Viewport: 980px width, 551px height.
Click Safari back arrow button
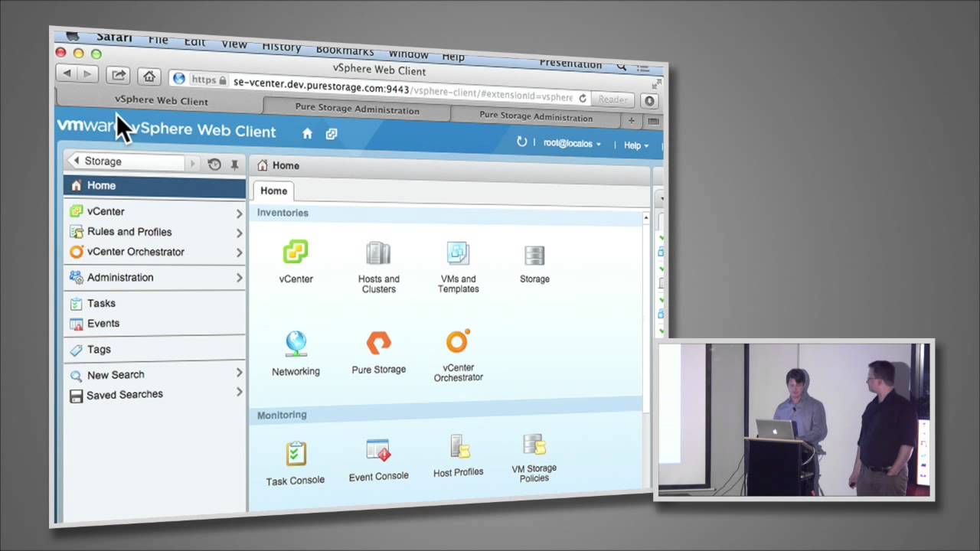click(67, 73)
